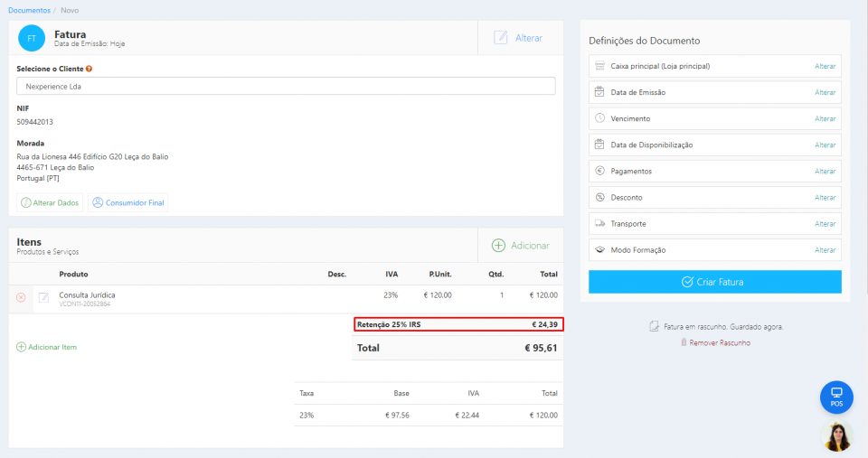Click the Caixa principal register icon
Image resolution: width=868 pixels, height=458 pixels.
[x=599, y=66]
